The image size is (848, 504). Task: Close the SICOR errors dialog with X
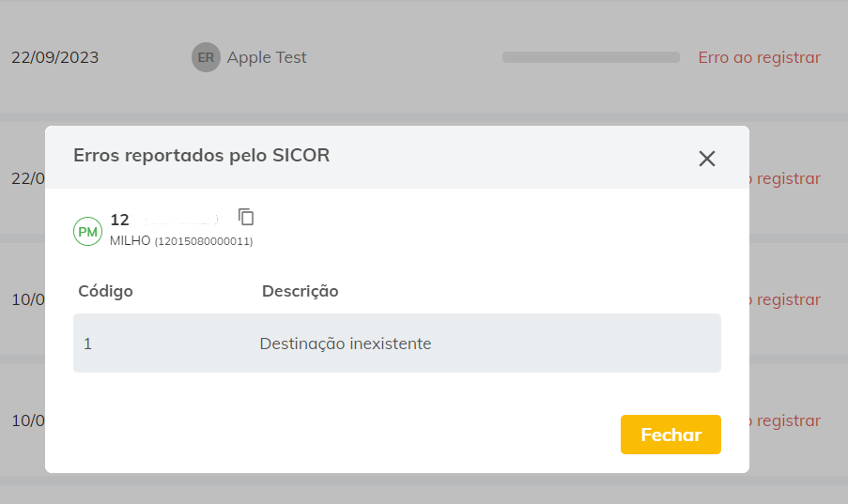707,159
